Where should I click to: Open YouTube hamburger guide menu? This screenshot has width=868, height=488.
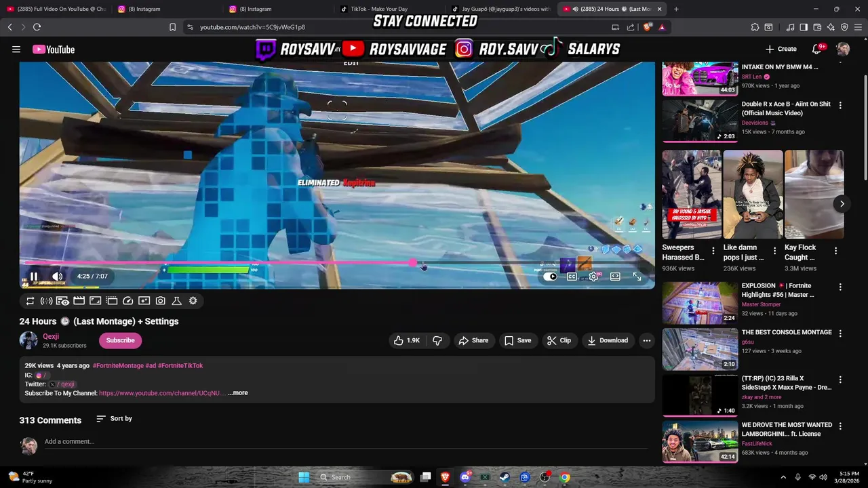16,49
